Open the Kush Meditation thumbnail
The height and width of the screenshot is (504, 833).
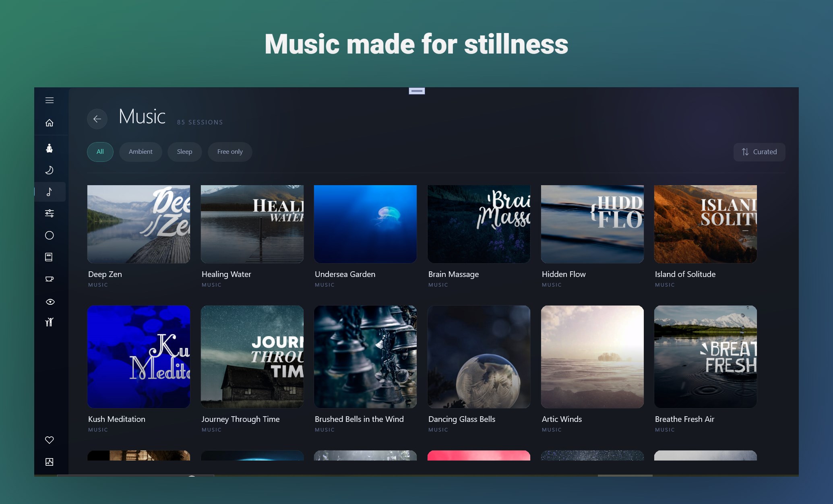pyautogui.click(x=138, y=357)
